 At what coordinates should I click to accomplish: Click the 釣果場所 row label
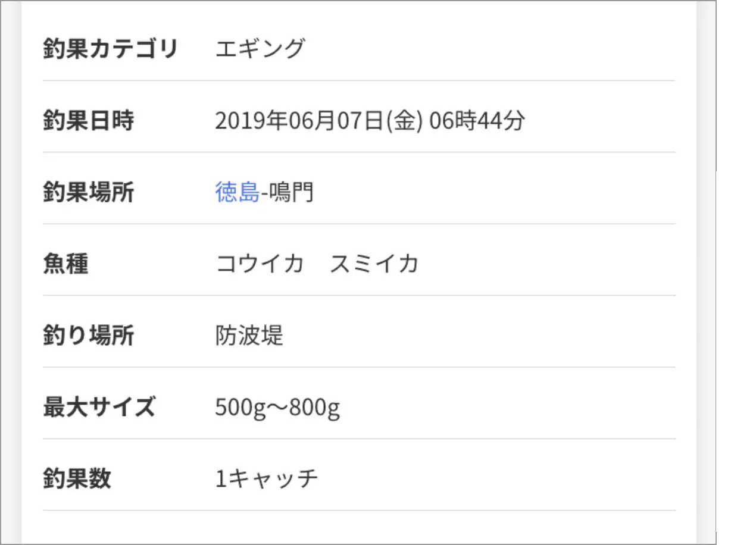point(89,192)
